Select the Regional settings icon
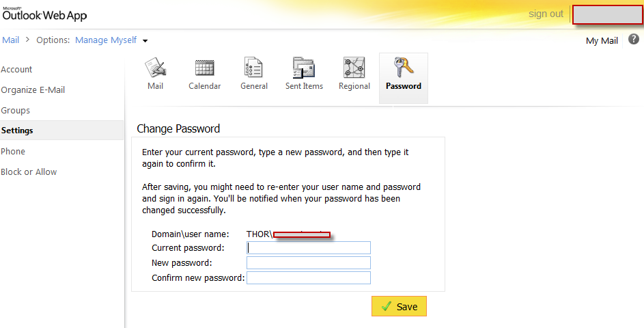This screenshot has width=644, height=328. [354, 68]
